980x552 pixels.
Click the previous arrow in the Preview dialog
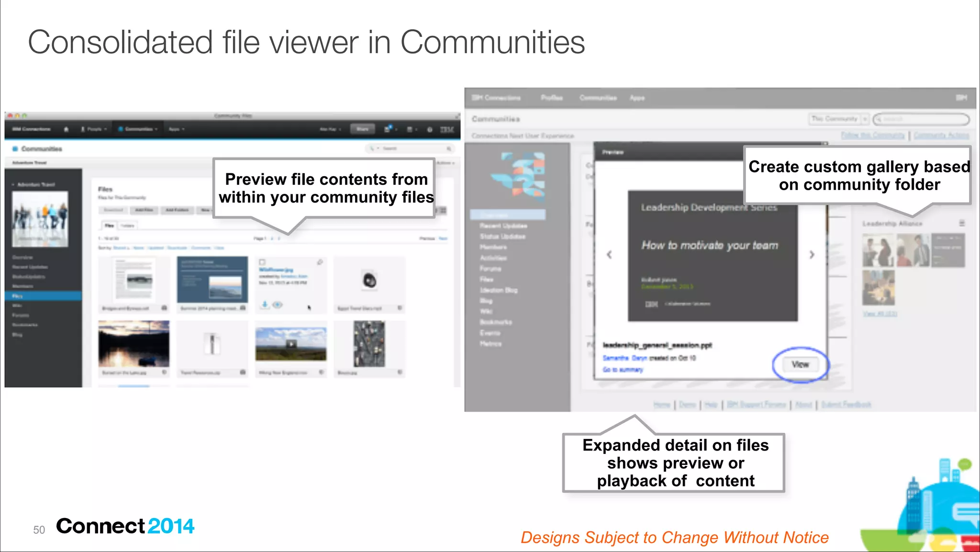[x=609, y=255]
